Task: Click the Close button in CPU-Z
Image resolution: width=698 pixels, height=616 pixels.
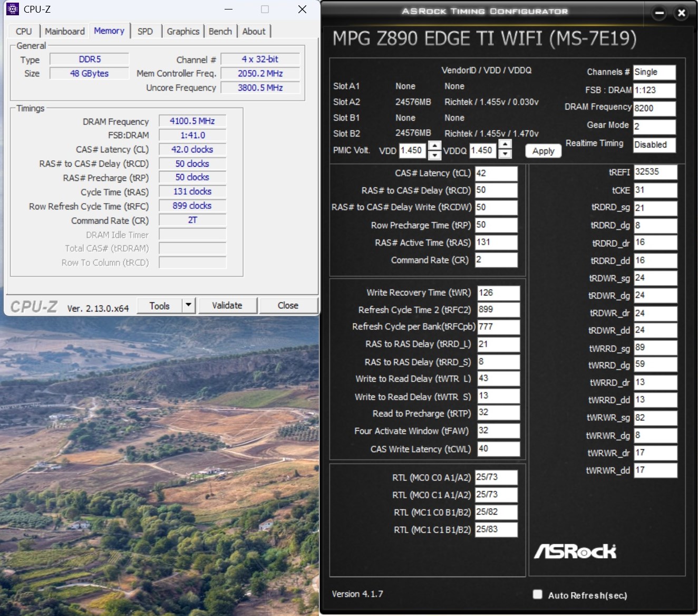Action: (288, 305)
